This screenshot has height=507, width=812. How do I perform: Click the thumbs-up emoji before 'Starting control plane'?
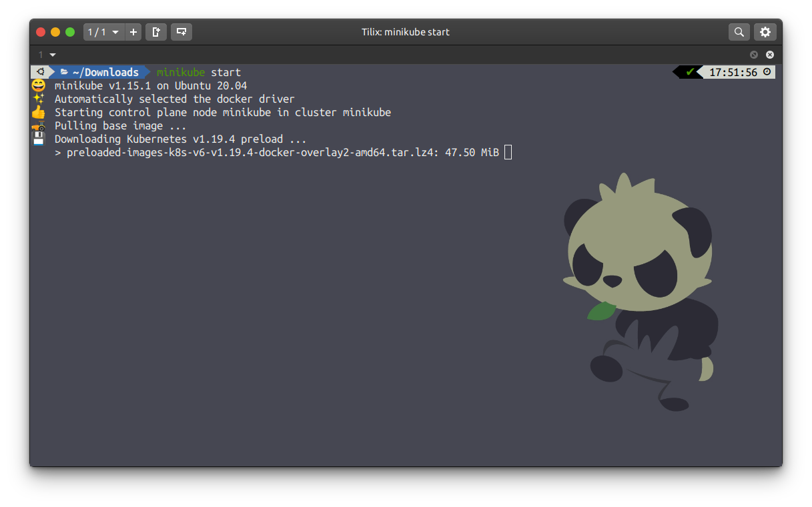39,112
